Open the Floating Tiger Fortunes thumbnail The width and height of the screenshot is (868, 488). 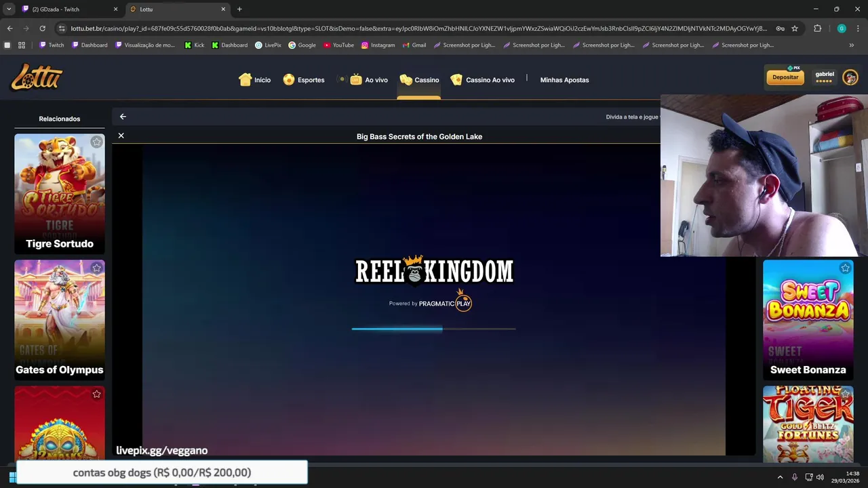point(808,424)
